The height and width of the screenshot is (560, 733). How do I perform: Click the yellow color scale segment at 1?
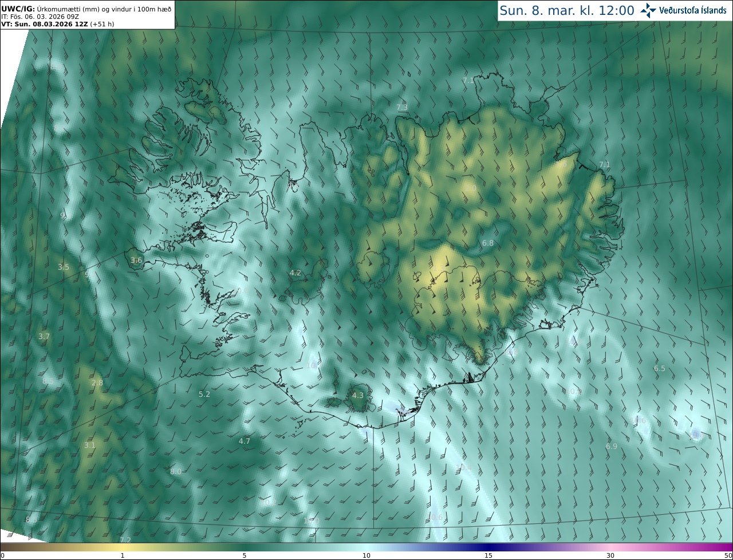coord(122,547)
